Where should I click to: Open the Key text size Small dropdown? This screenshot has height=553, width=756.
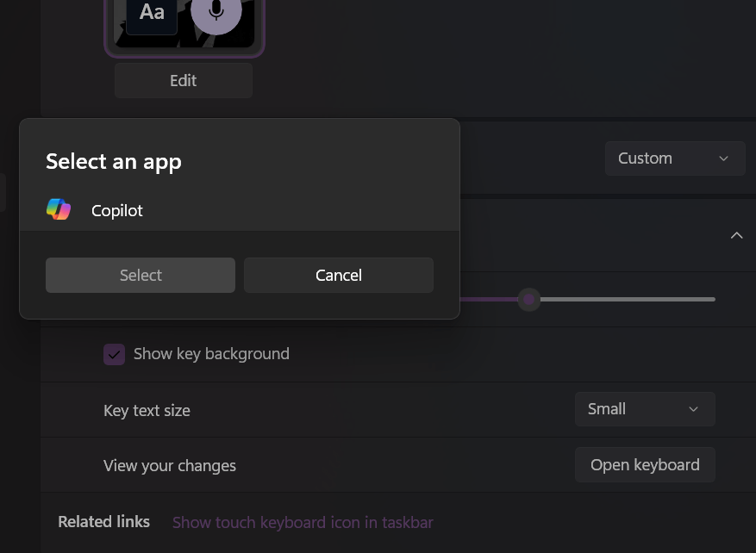coord(645,409)
